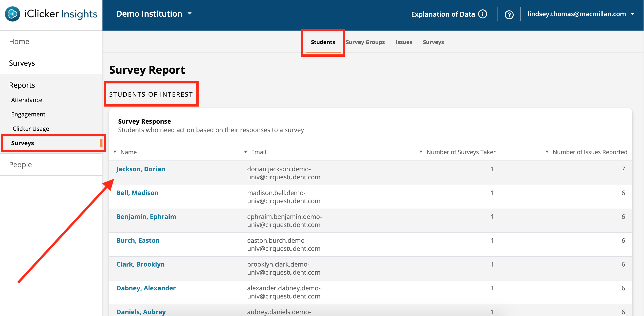Viewport: 644px width, 316px height.
Task: Go to Home in the sidebar
Action: (19, 41)
